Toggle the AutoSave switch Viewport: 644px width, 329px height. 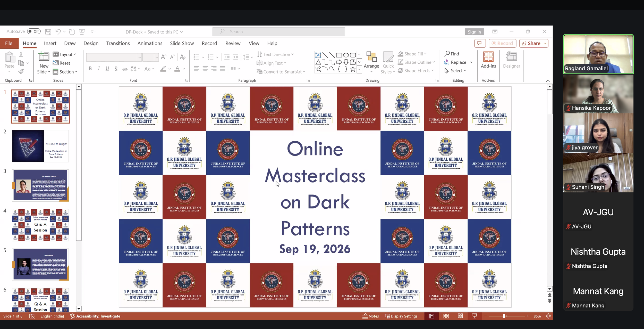pos(34,31)
